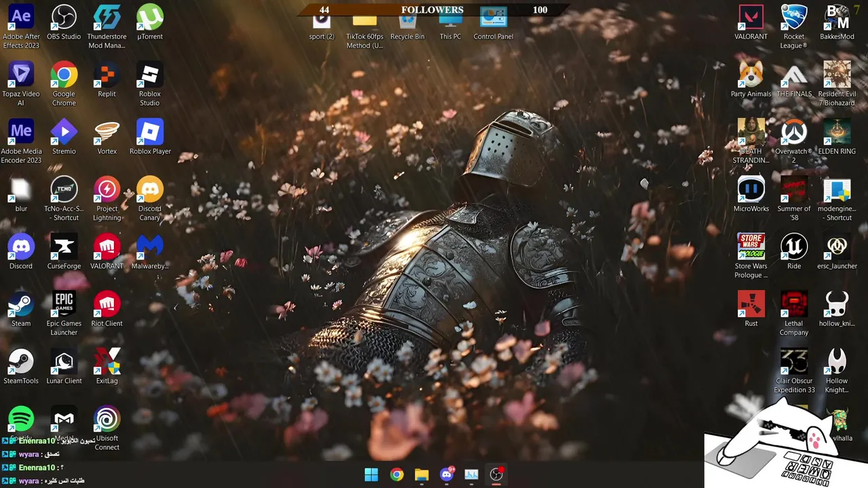Viewport: 868px width, 488px height.
Task: Select the Spotify desktop icon
Action: coord(21,420)
